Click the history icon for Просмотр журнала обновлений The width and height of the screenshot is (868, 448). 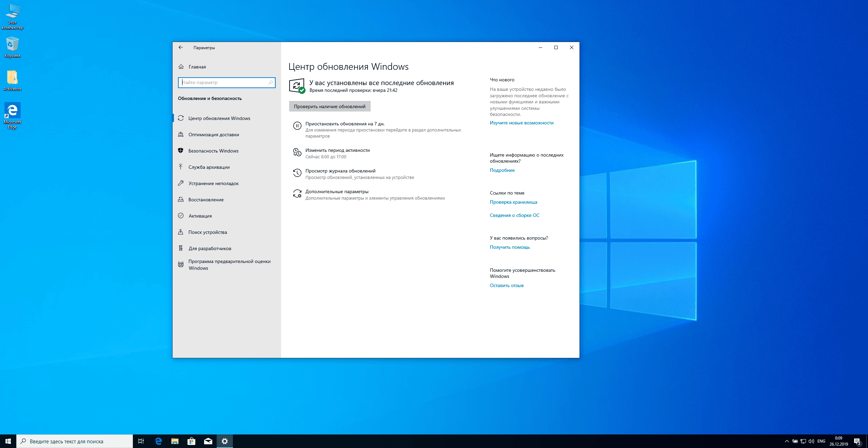point(297,173)
